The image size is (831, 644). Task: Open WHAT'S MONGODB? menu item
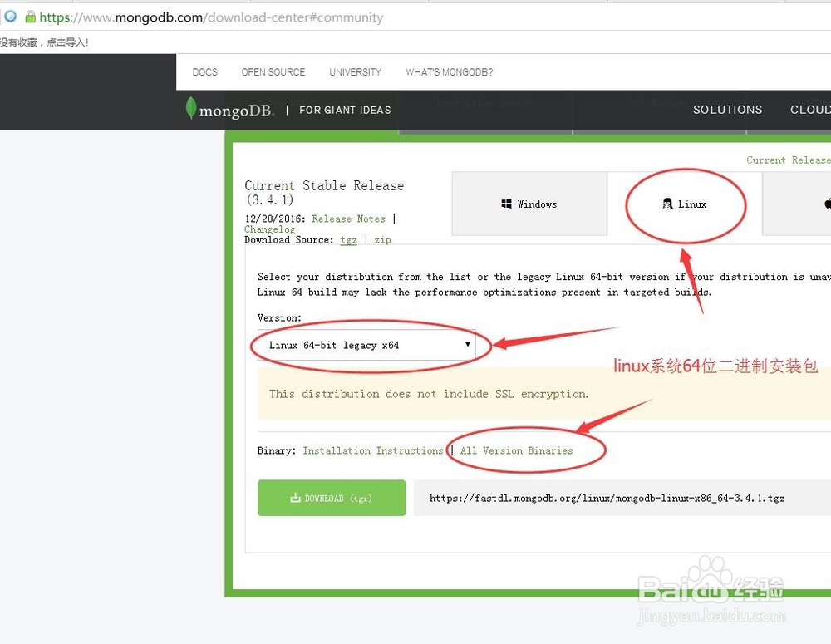point(449,72)
